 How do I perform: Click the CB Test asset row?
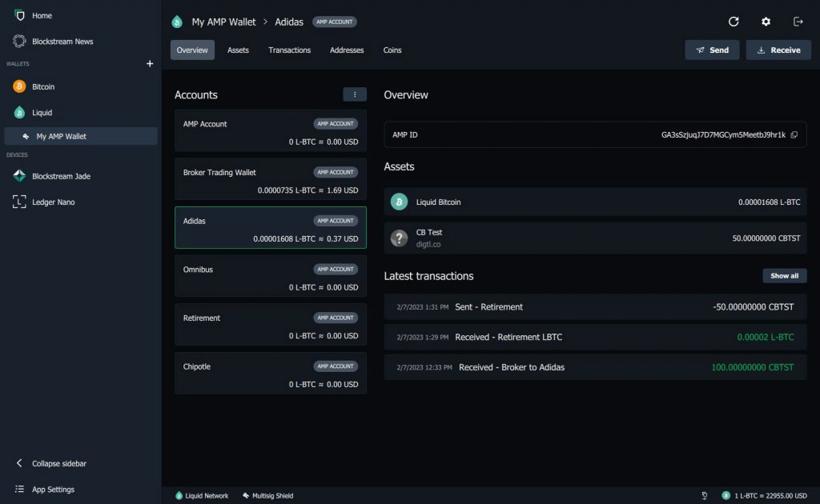(x=595, y=238)
